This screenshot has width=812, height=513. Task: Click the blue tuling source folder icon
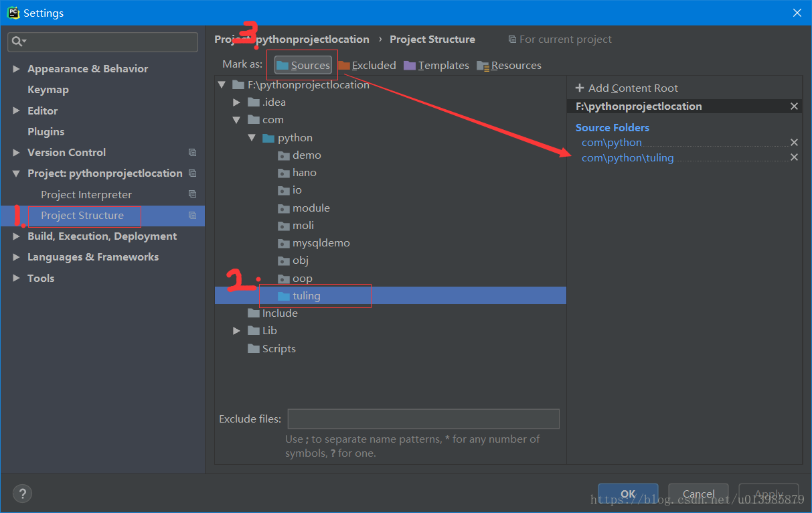283,296
